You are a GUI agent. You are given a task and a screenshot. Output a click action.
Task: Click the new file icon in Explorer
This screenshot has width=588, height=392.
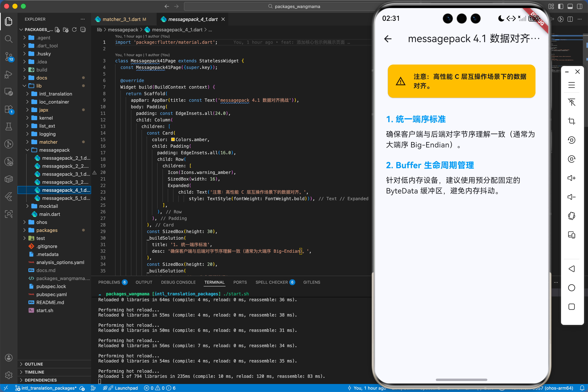[57, 30]
